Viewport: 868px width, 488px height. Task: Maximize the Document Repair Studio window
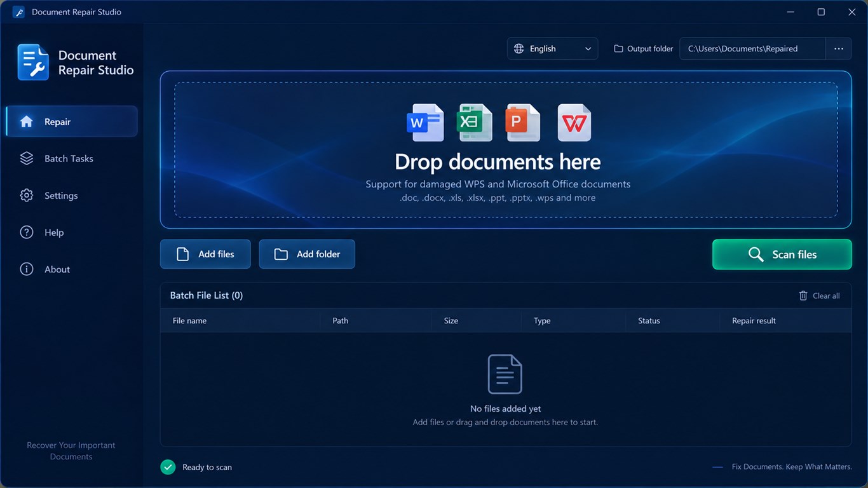[821, 12]
